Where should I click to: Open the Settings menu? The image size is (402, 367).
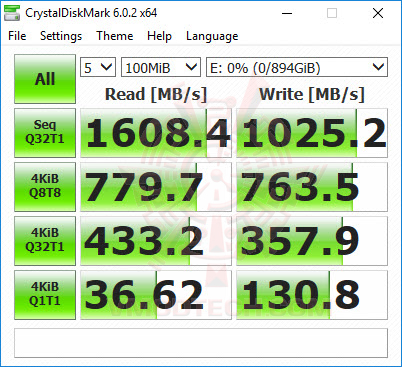61,36
